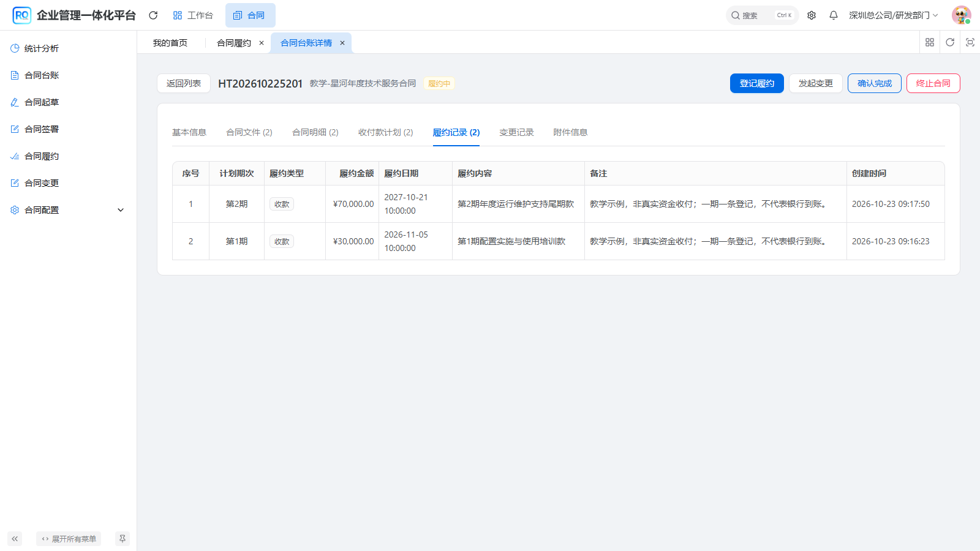
Task: Click 终止合同 button
Action: point(933,83)
